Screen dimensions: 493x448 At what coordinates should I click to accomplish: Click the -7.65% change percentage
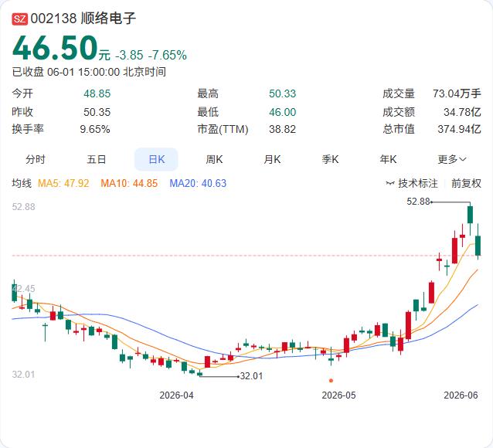tap(167, 56)
